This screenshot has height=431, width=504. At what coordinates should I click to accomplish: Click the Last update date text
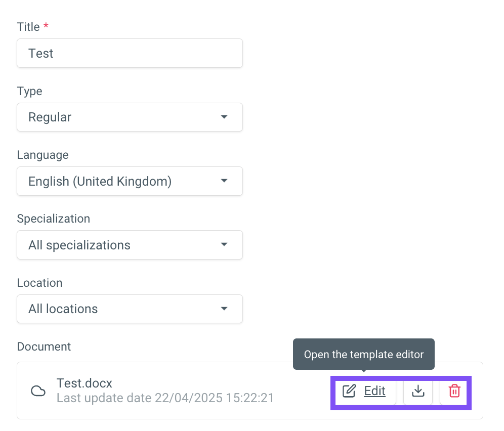(x=165, y=398)
